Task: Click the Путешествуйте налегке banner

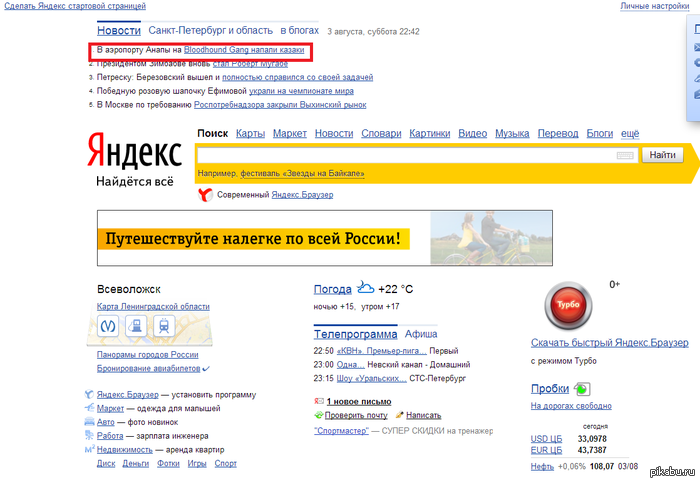Action: pyautogui.click(x=325, y=238)
